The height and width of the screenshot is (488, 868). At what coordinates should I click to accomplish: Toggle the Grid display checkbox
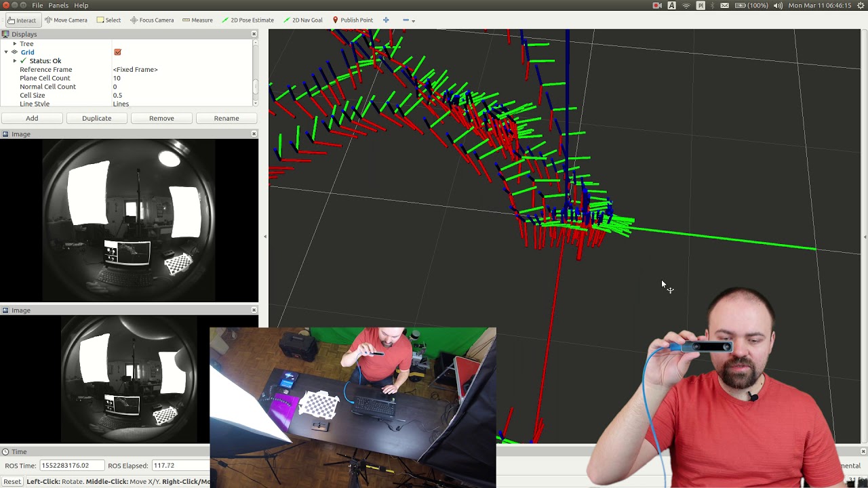(x=117, y=52)
